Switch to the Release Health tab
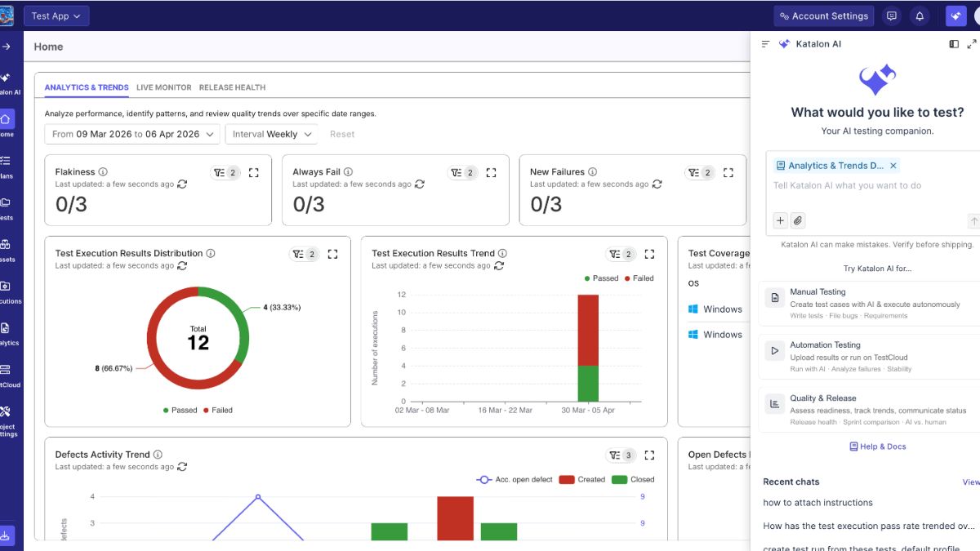The height and width of the screenshot is (551, 980). click(232, 87)
